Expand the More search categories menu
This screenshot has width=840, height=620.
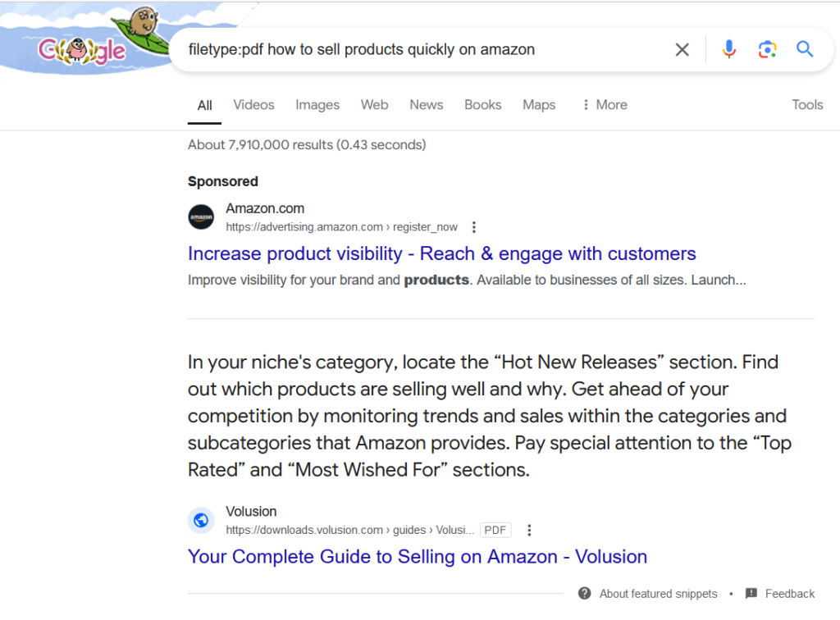pyautogui.click(x=605, y=104)
